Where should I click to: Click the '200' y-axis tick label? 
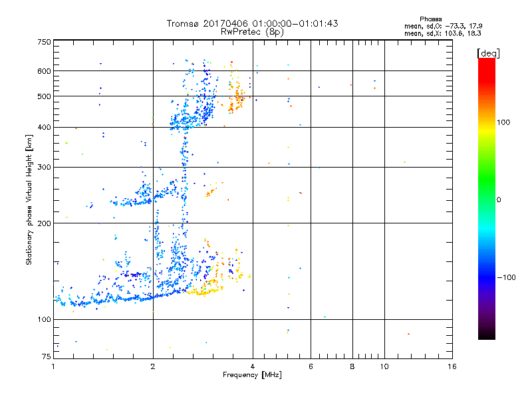click(x=44, y=223)
